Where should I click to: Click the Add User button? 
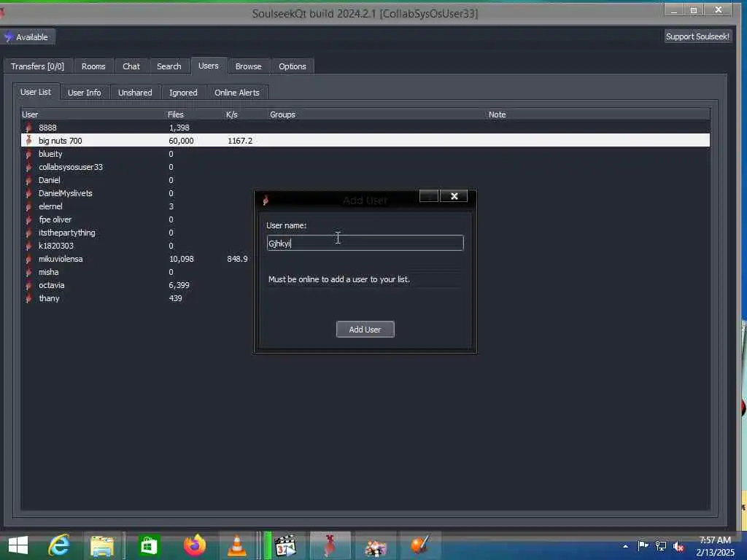365,330
